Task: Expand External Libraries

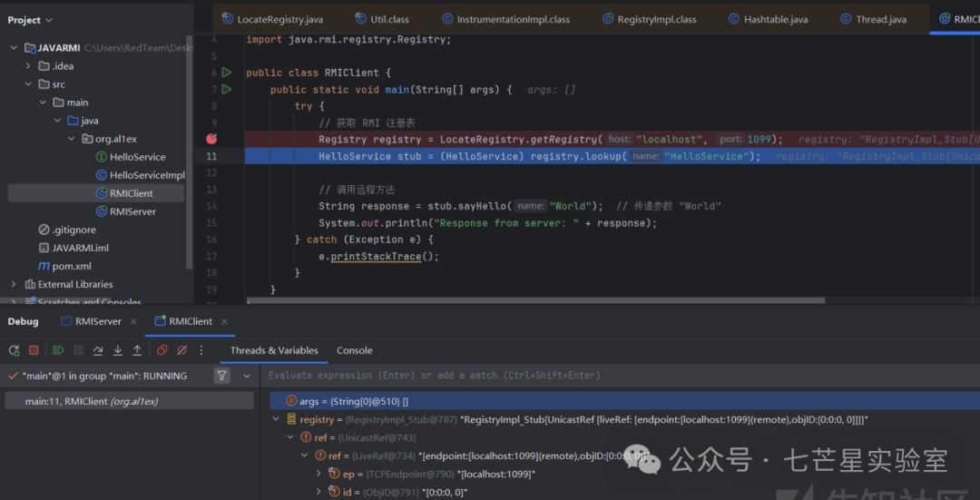Action: point(14,284)
